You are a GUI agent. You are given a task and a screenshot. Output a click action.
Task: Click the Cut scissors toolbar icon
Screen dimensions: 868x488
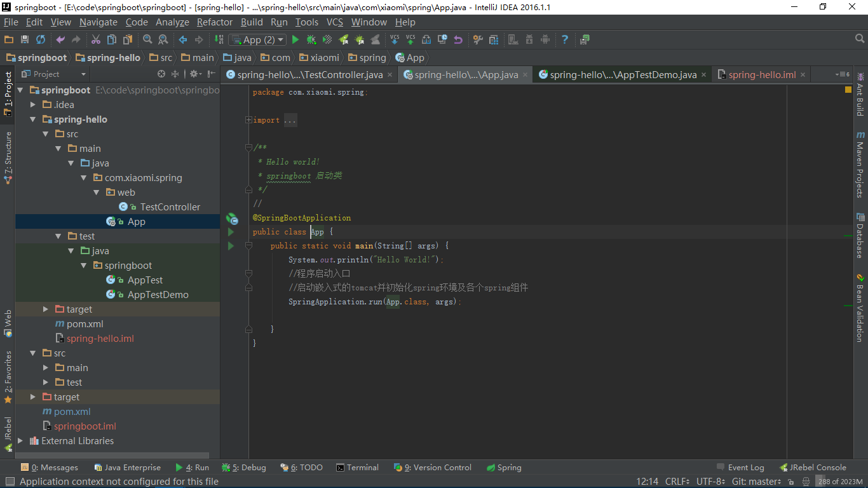click(x=95, y=39)
